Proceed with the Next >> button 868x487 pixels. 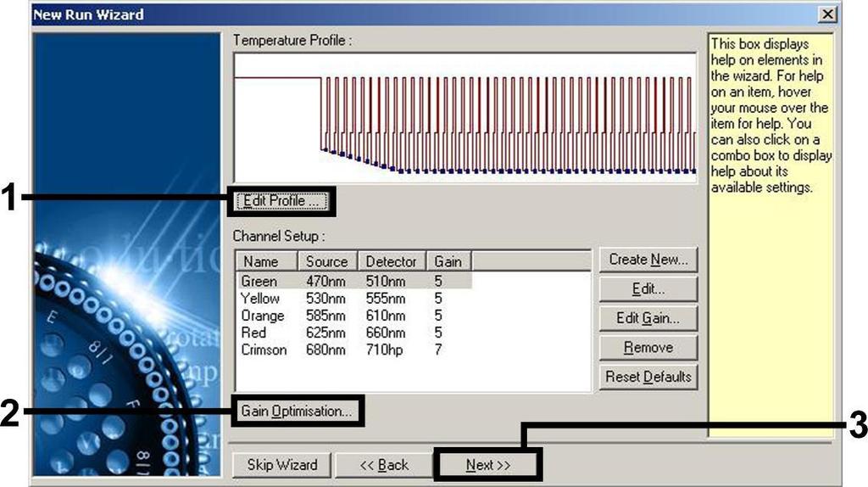click(x=487, y=465)
